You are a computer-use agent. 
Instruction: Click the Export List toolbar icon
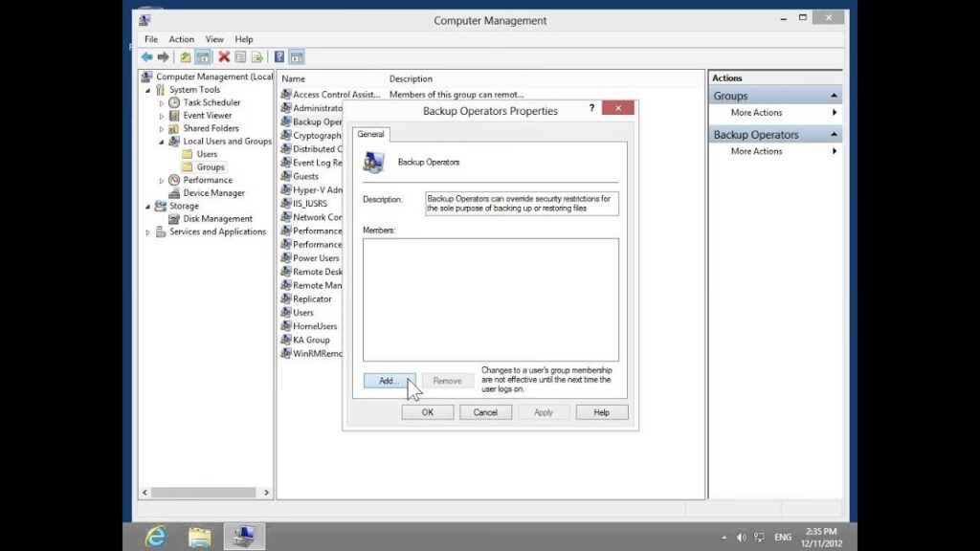(256, 57)
